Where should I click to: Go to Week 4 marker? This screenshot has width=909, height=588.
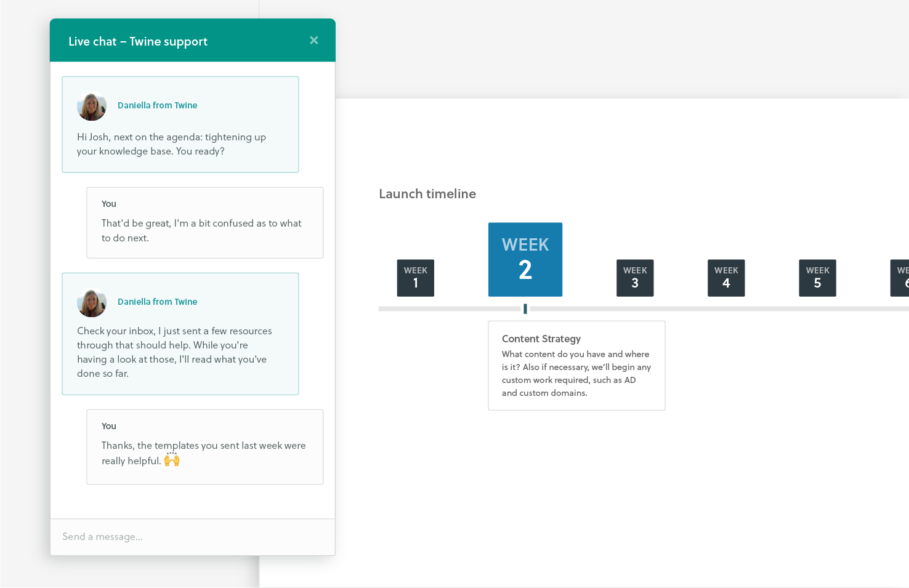(726, 278)
